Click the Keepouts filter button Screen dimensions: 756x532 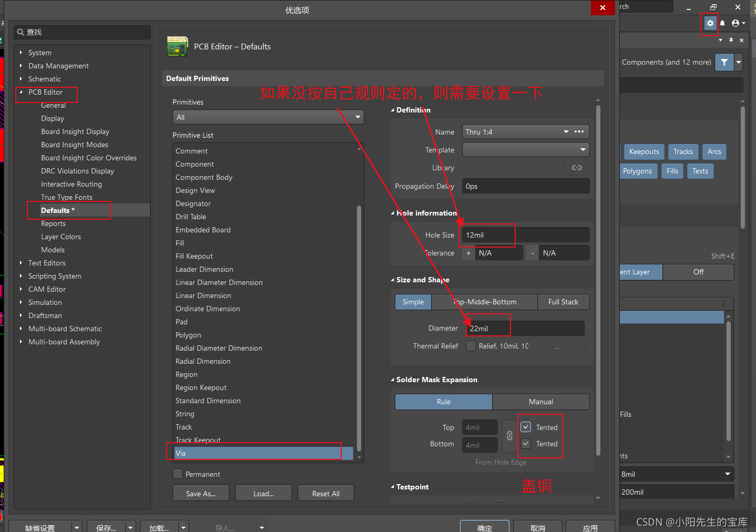coord(644,151)
